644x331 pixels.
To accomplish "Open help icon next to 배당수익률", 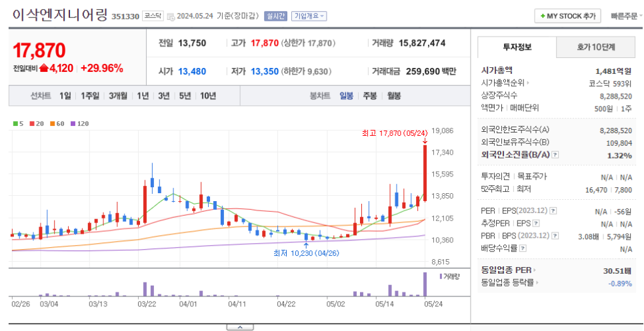I will [523, 248].
